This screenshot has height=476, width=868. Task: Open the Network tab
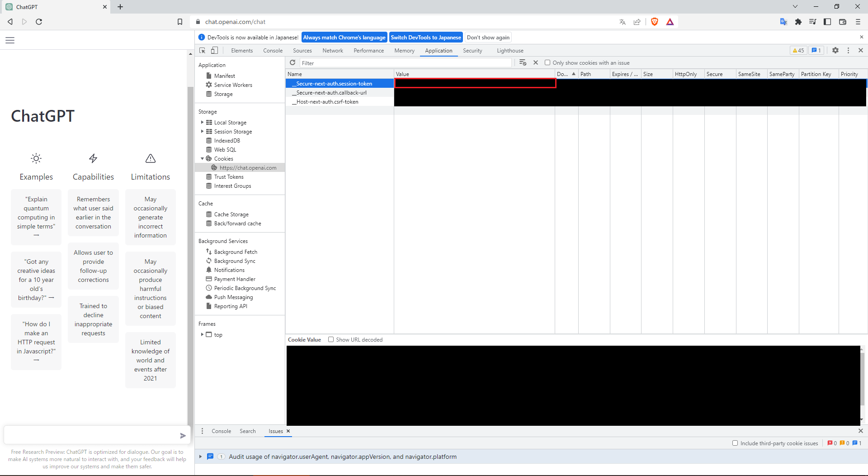point(333,50)
